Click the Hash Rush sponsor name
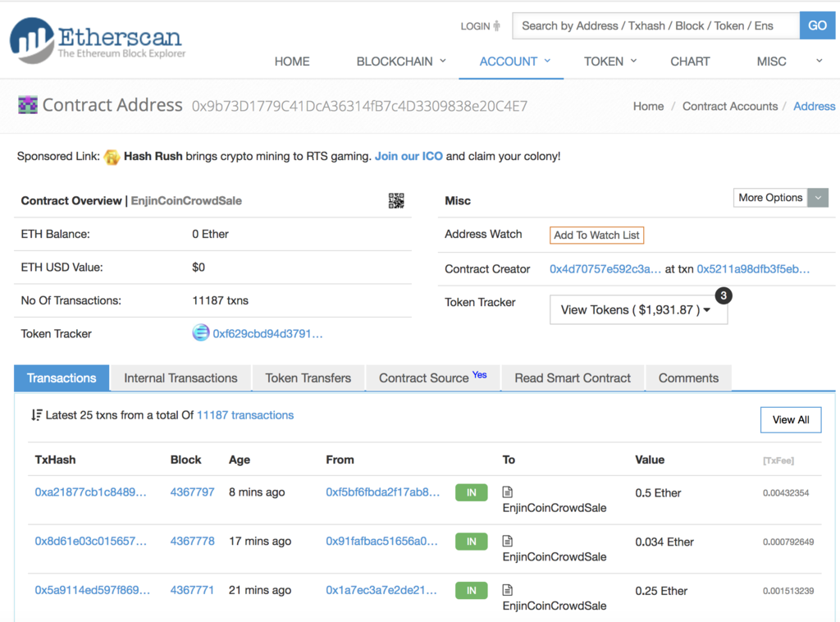Screen dimensions: 840x622 click(x=153, y=156)
